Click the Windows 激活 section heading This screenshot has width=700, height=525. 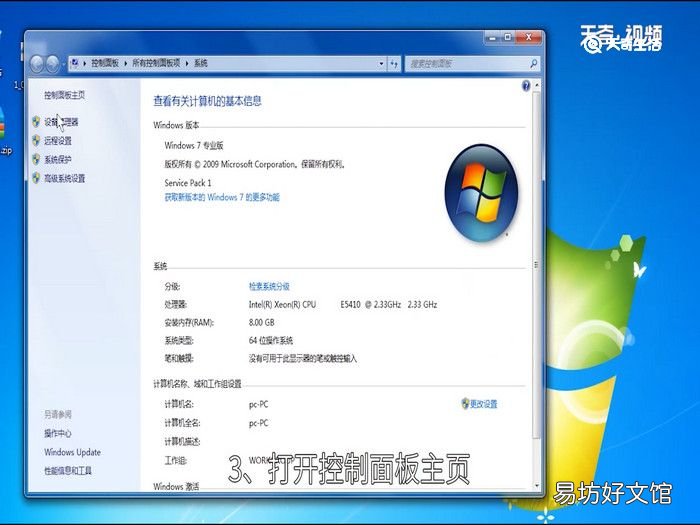coord(176,487)
